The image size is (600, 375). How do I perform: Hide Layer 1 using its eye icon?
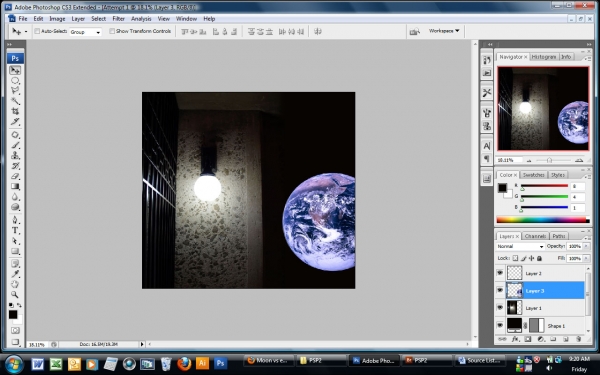[500, 308]
